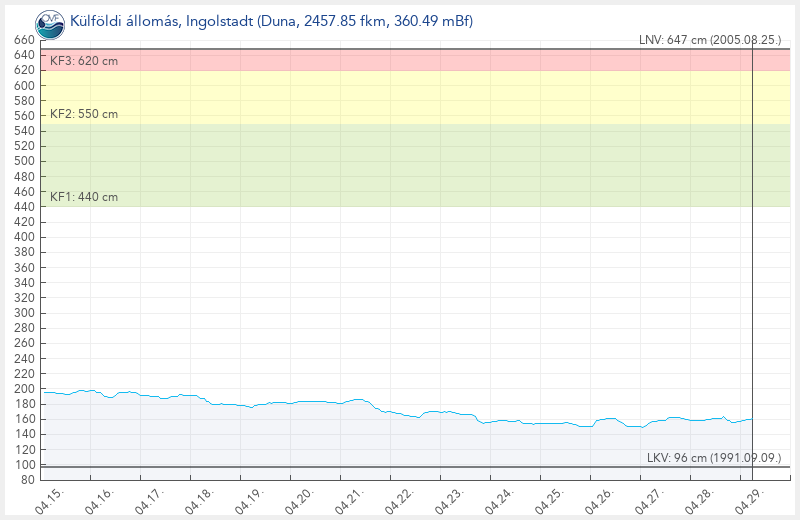
Task: Click the yellow second-degree alert band
Action: [400, 97]
